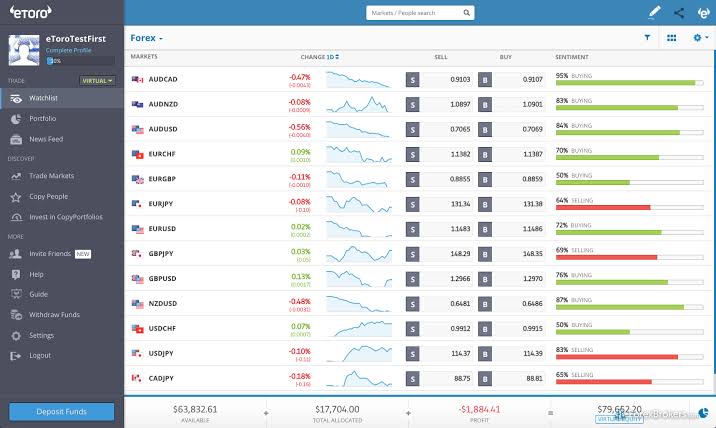Click the share icon in top bar
Screen dimensions: 716x428
(x=679, y=13)
